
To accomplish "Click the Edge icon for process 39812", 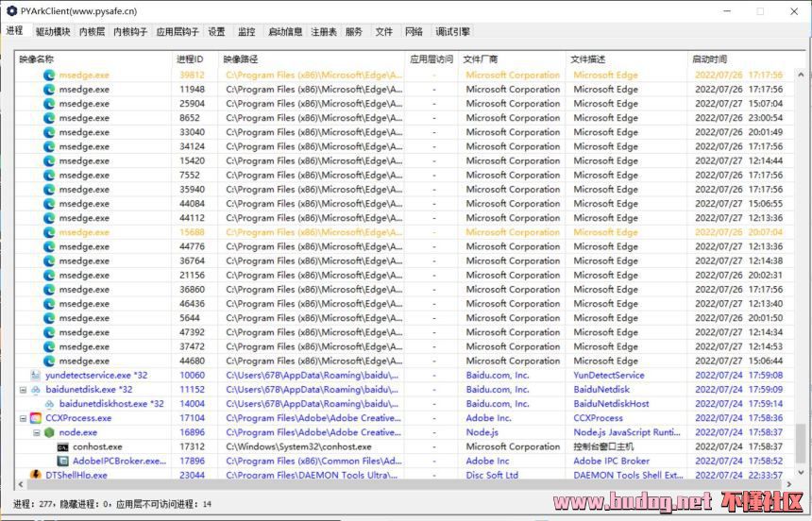I will 49,76.
